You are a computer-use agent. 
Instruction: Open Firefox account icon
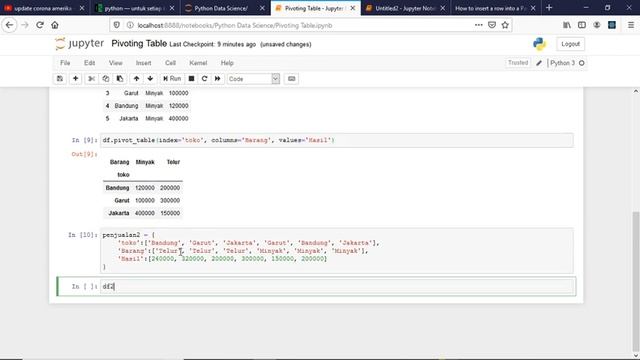[597, 25]
